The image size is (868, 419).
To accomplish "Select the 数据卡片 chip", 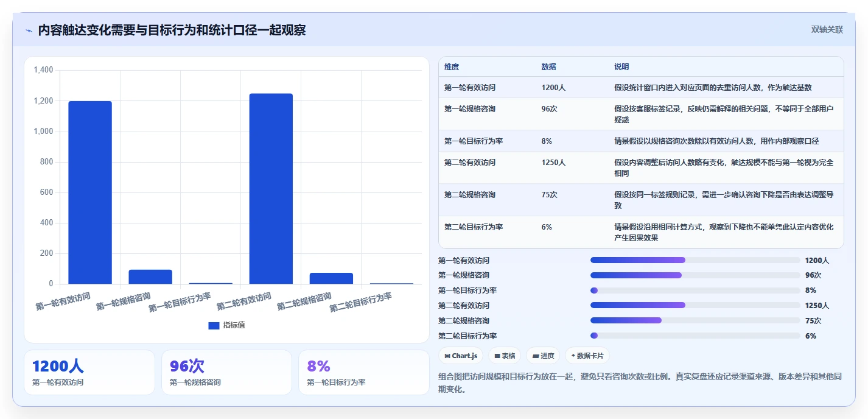I will tap(587, 356).
